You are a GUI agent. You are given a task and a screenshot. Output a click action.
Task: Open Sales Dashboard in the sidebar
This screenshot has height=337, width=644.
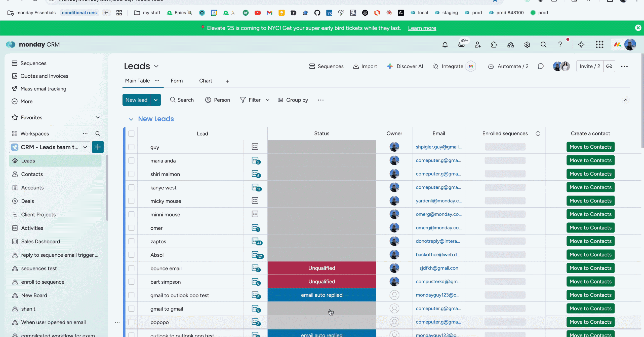point(41,241)
